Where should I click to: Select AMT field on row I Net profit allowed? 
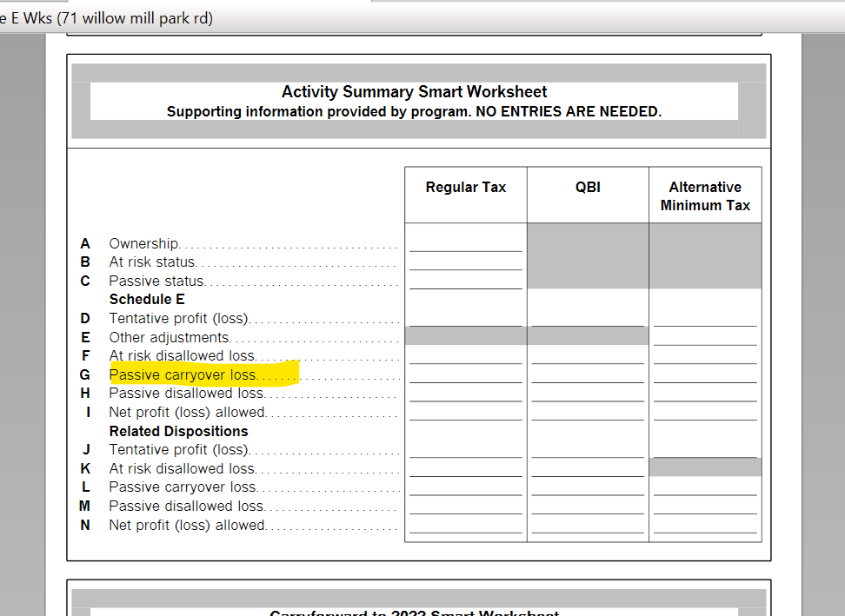click(705, 412)
